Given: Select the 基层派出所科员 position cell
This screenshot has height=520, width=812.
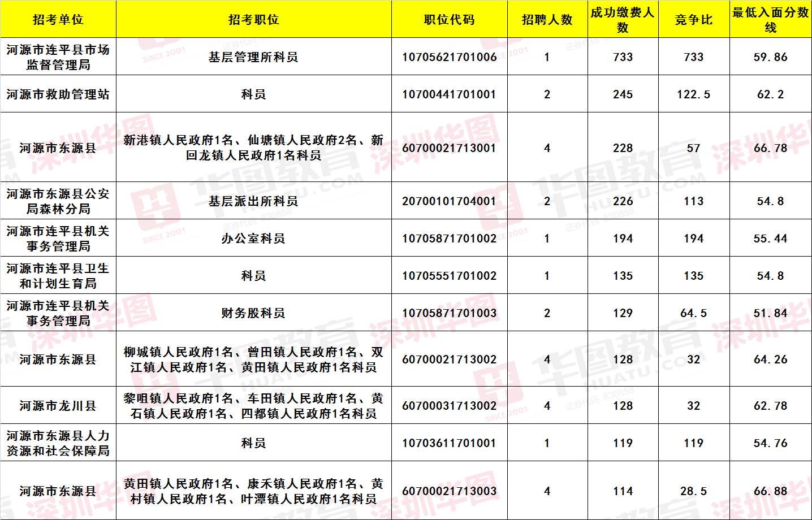Looking at the screenshot, I should 254,201.
